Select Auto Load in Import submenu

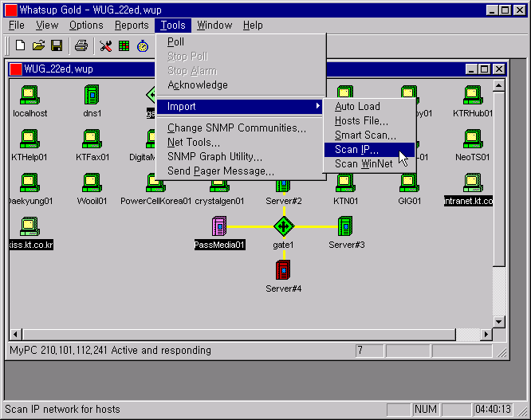[x=369, y=107]
